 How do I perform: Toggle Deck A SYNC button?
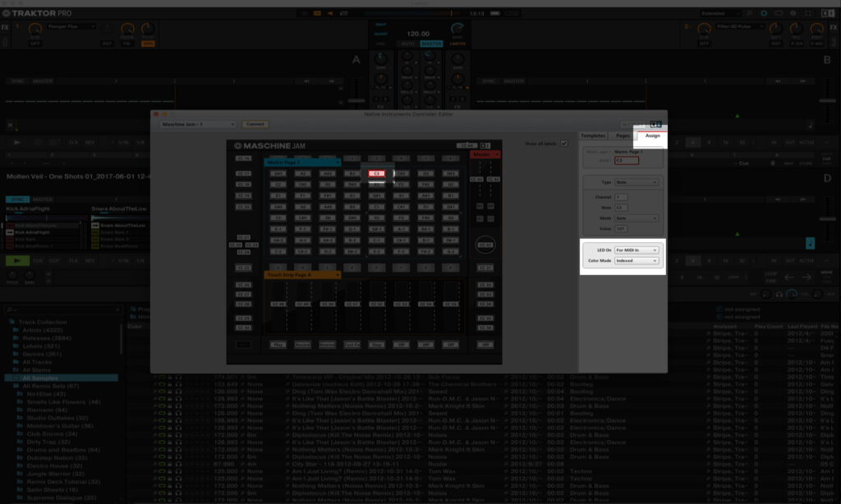18,81
